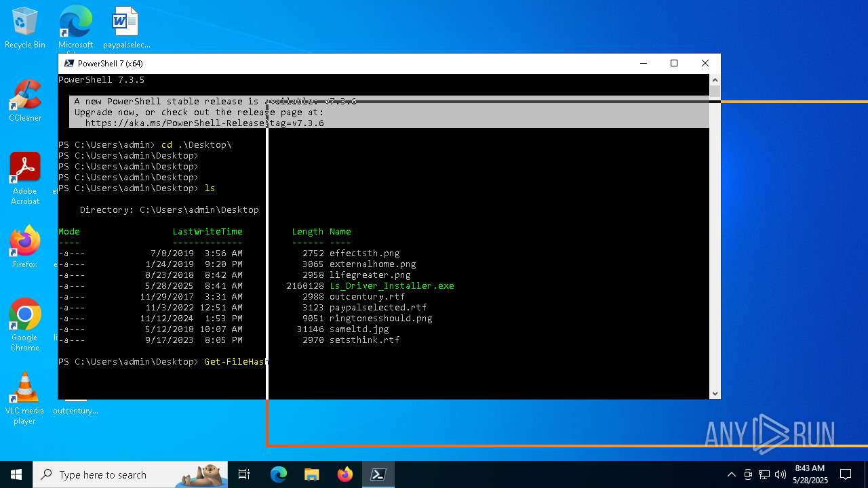The image size is (868, 488).
Task: Open the Action Center notifications icon
Action: point(846,474)
